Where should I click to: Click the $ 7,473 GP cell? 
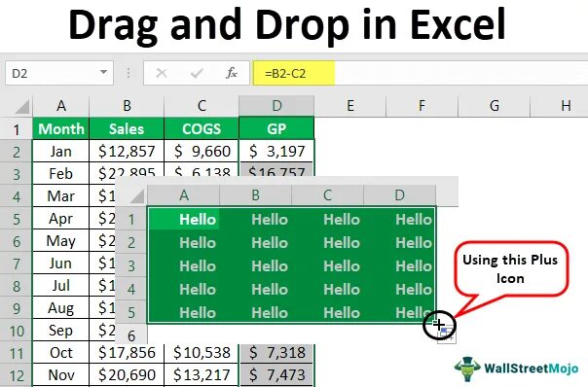point(276,375)
